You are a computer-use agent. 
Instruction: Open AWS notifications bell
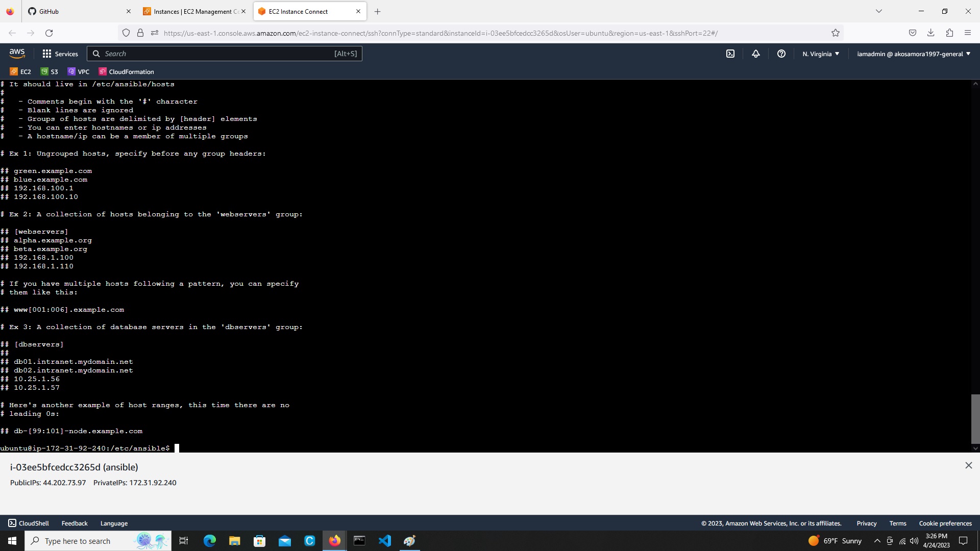tap(756, 54)
